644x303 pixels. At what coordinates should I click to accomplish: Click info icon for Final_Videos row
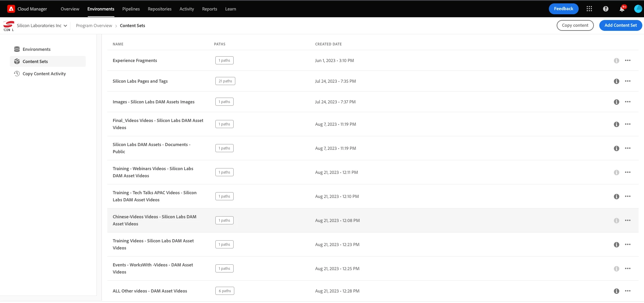pos(617,124)
